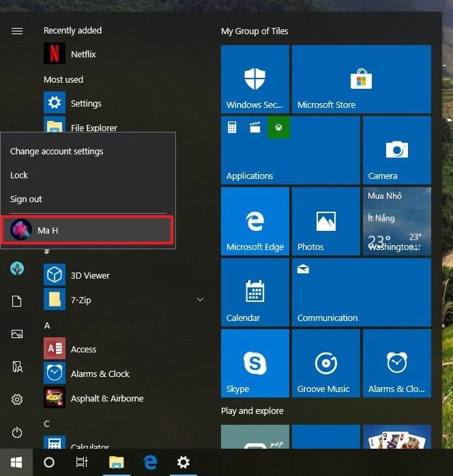Click the Power icon in sidebar
Viewport: 453px width, 476px height.
pyautogui.click(x=17, y=432)
